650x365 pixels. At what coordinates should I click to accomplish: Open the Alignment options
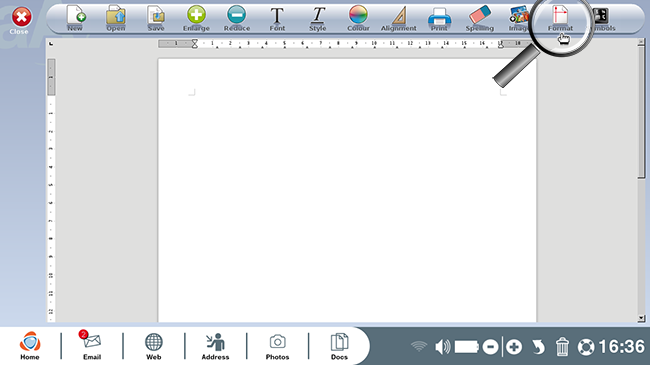click(x=398, y=18)
